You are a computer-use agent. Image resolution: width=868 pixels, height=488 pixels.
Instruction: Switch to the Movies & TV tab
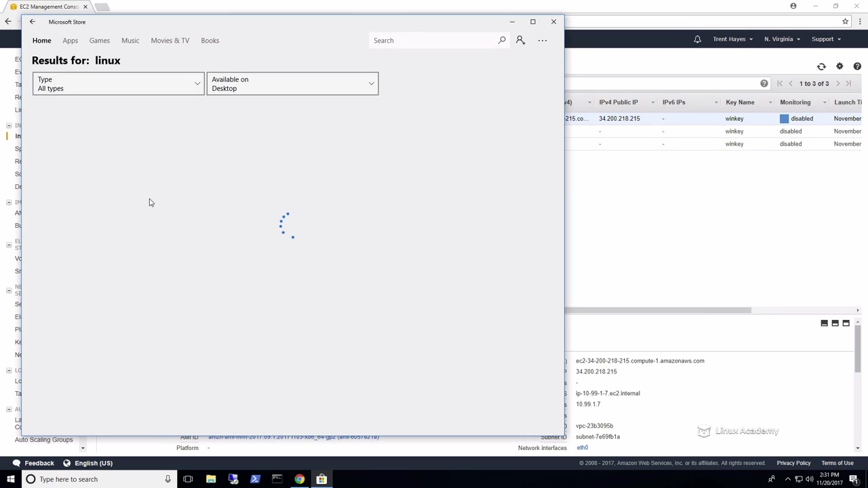pyautogui.click(x=170, y=41)
